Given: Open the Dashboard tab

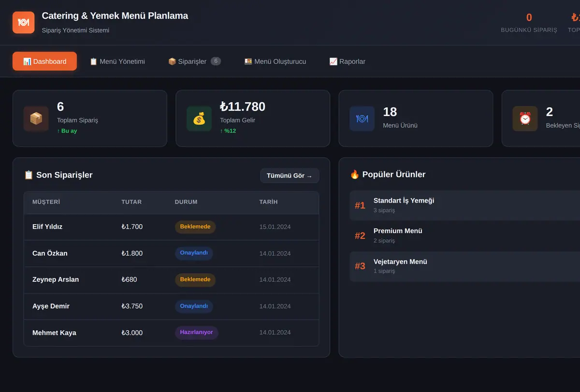Looking at the screenshot, I should click(44, 61).
